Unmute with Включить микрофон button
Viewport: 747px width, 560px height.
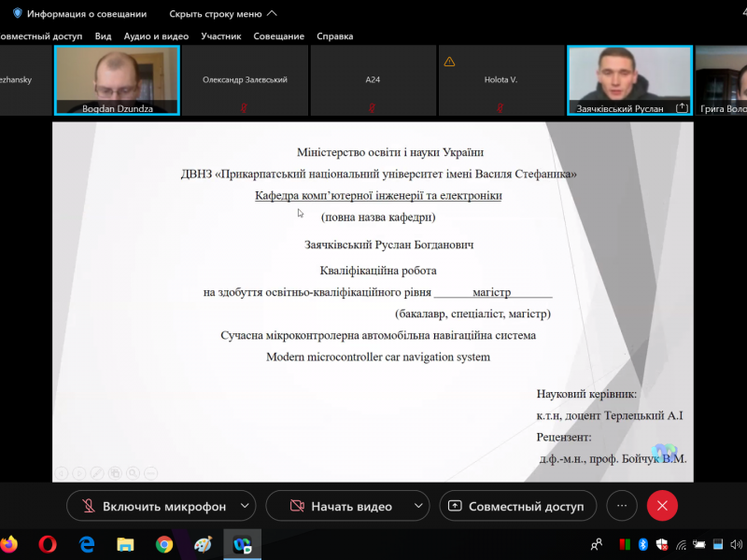pos(153,506)
